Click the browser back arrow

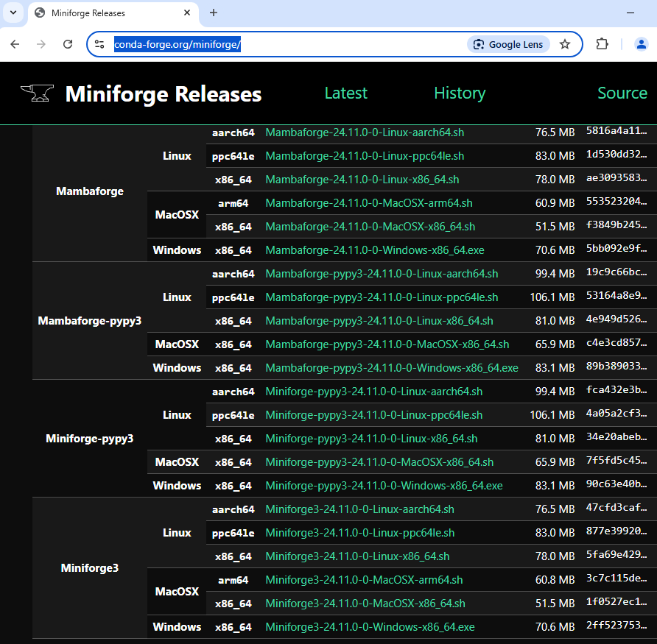(15, 44)
